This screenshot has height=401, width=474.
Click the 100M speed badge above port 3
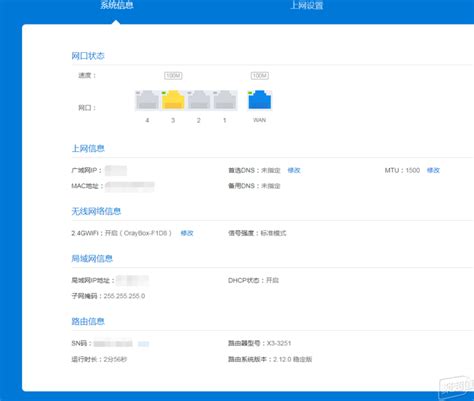tap(173, 76)
